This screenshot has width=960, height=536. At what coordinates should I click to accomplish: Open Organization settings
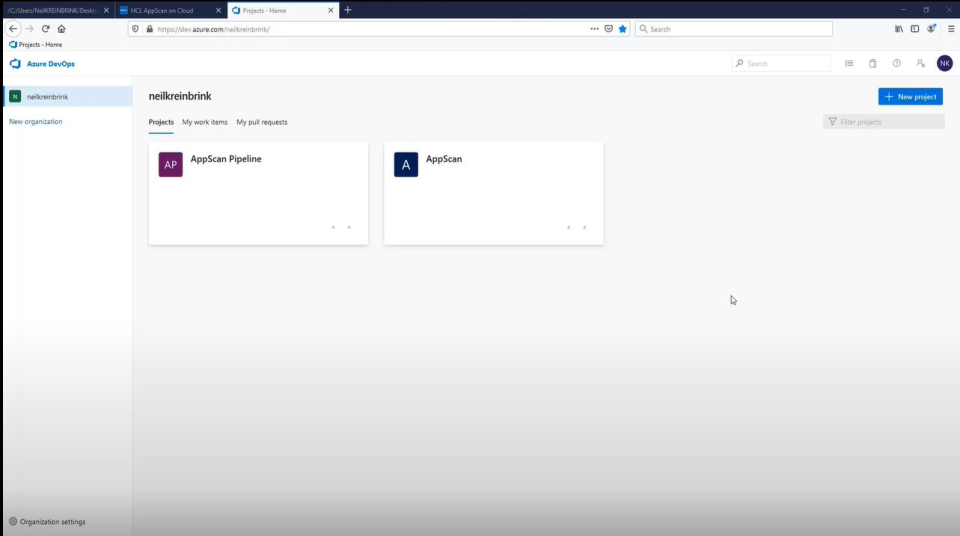coord(53,522)
